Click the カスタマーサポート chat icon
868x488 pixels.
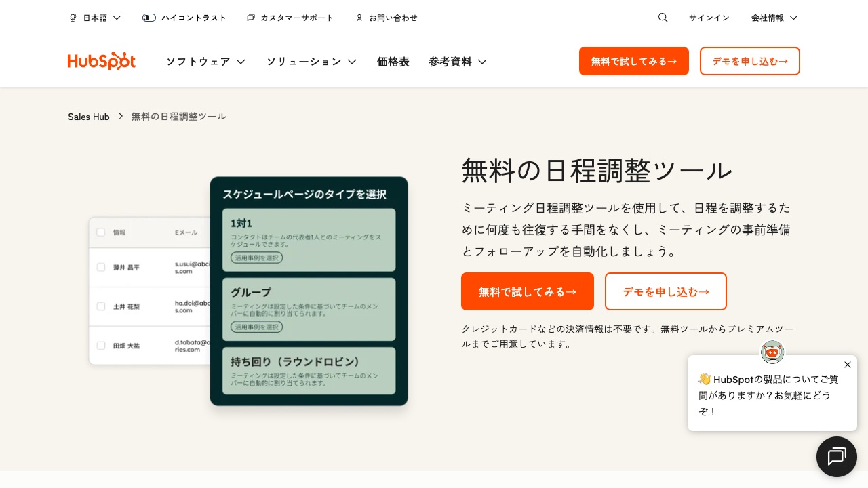(251, 18)
